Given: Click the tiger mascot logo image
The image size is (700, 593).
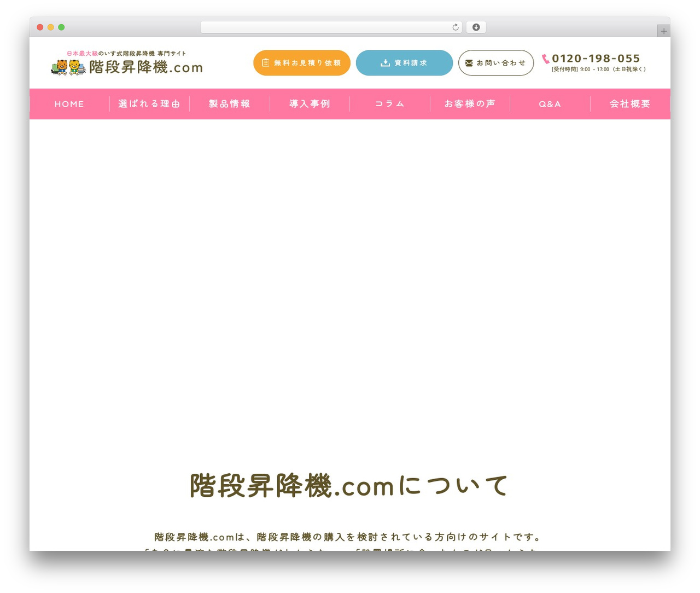Looking at the screenshot, I should [68, 67].
